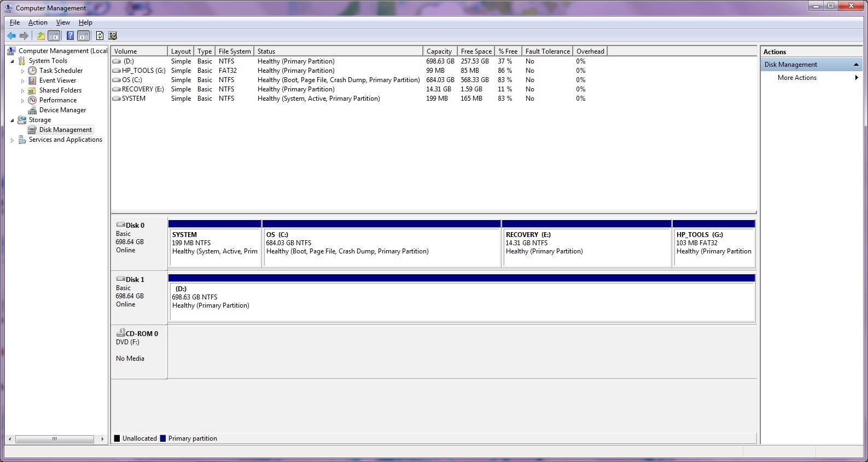Click the tree scrollbar right arrow

pyautogui.click(x=102, y=439)
